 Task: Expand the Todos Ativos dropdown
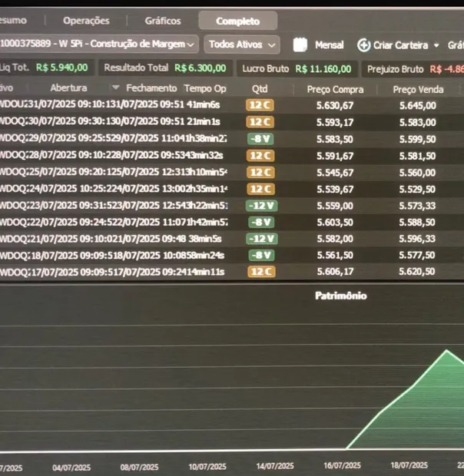click(x=242, y=45)
